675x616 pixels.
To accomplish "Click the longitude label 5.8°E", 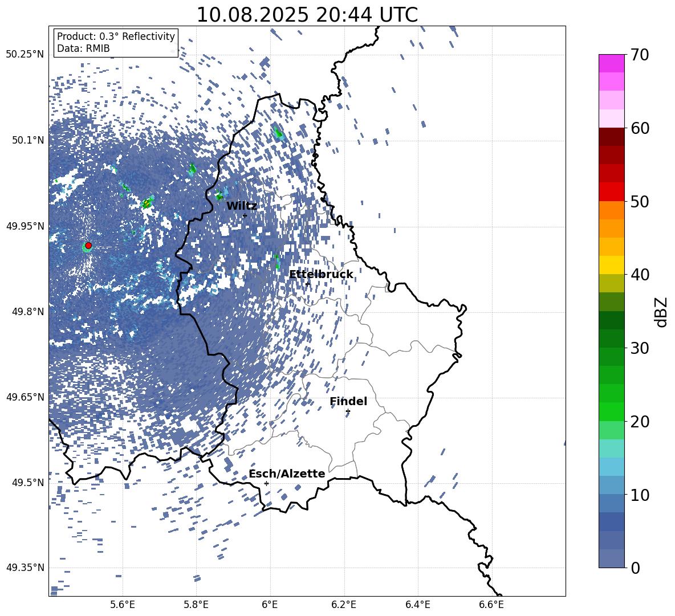I will (x=196, y=605).
